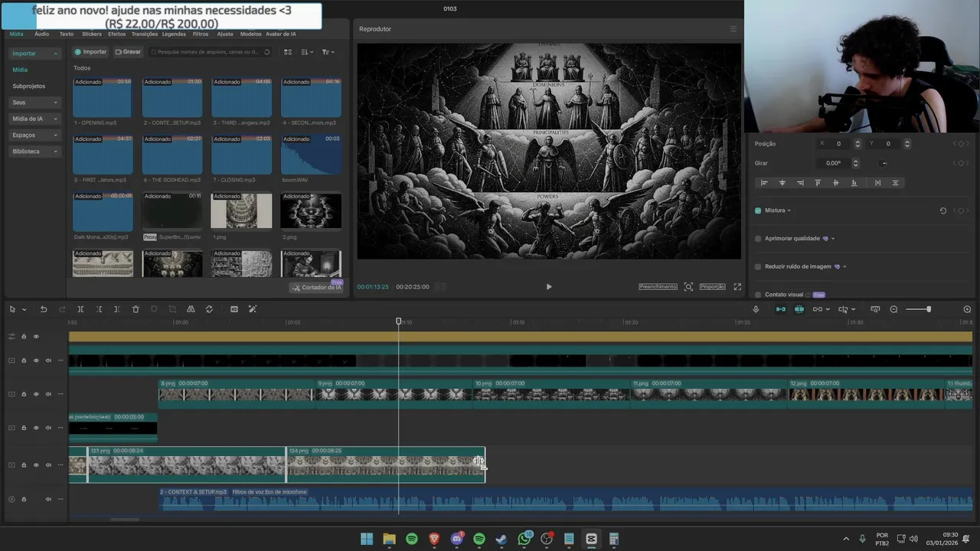Open WhatsApp from the taskbar
The image size is (980, 551).
(x=524, y=539)
